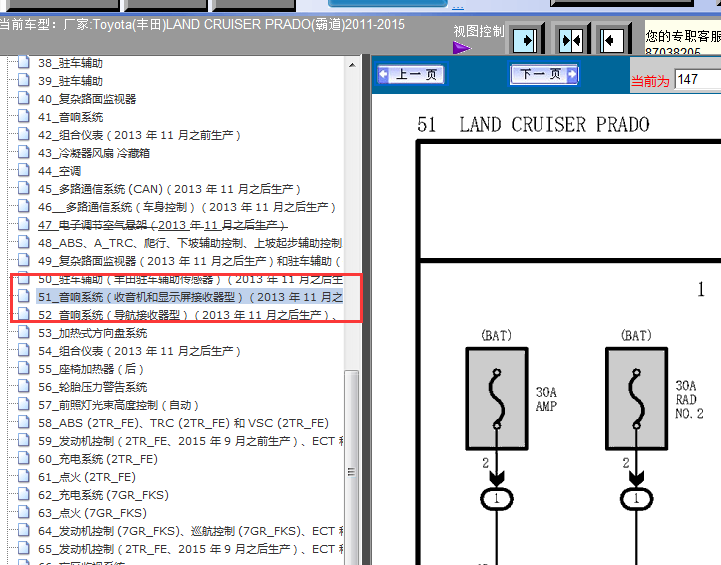This screenshot has height=565, width=721.
Task: Select 57_前照灯光束高度控制 (自动)
Action: click(118, 405)
